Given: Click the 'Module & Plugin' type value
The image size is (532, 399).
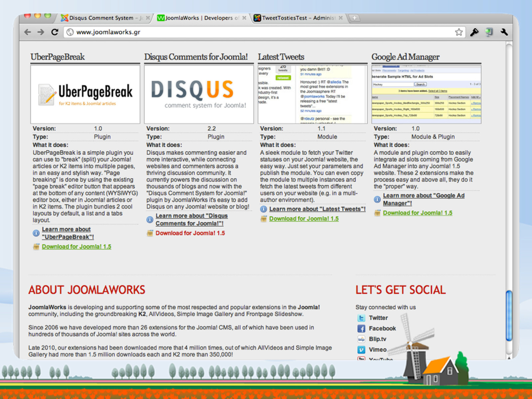Looking at the screenshot, I should click(x=433, y=137).
